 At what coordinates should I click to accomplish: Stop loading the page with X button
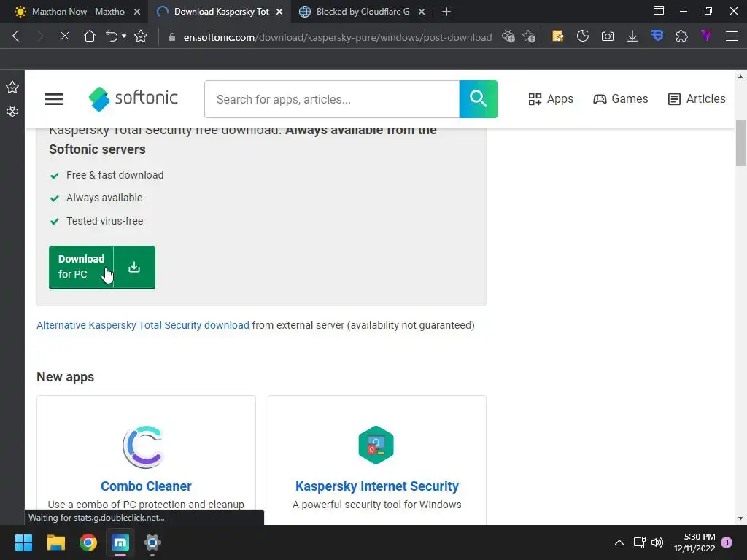(x=65, y=36)
